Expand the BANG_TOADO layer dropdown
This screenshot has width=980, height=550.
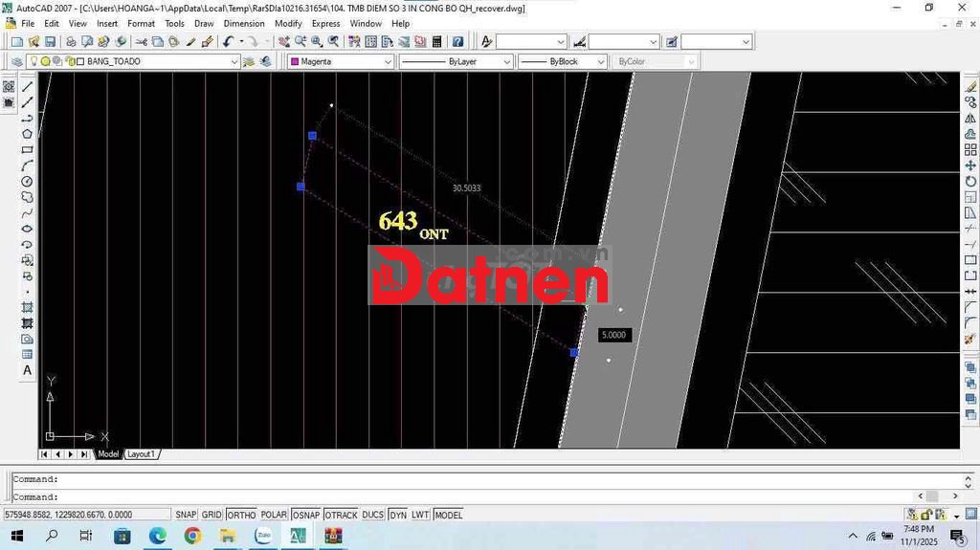(234, 62)
